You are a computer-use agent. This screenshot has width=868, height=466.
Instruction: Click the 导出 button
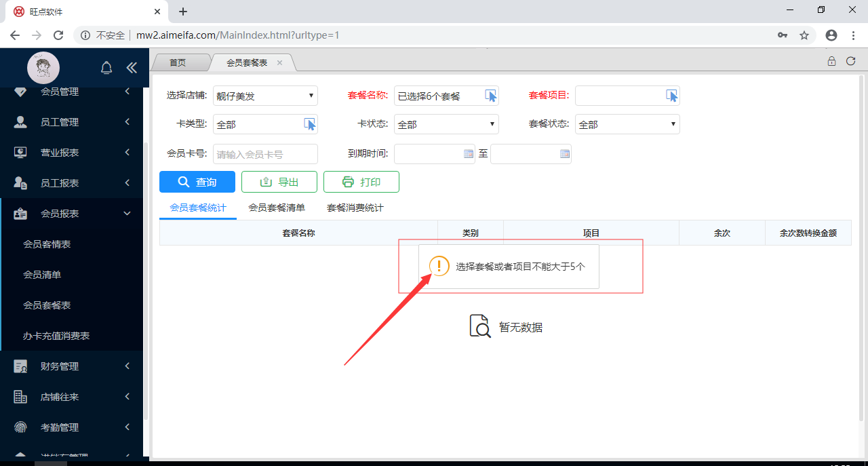point(279,182)
